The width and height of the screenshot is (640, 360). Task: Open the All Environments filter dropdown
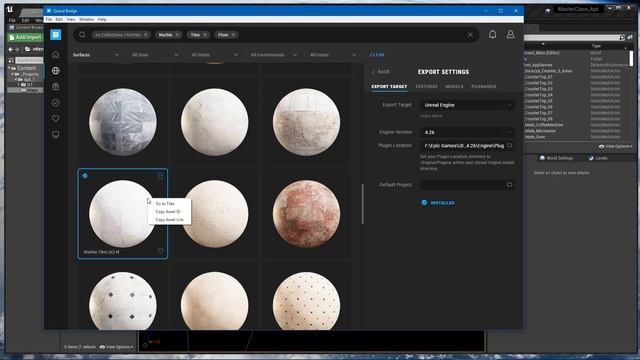click(x=273, y=55)
